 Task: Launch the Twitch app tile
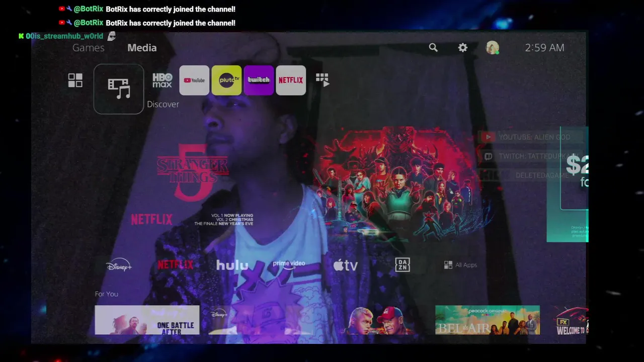(x=259, y=80)
